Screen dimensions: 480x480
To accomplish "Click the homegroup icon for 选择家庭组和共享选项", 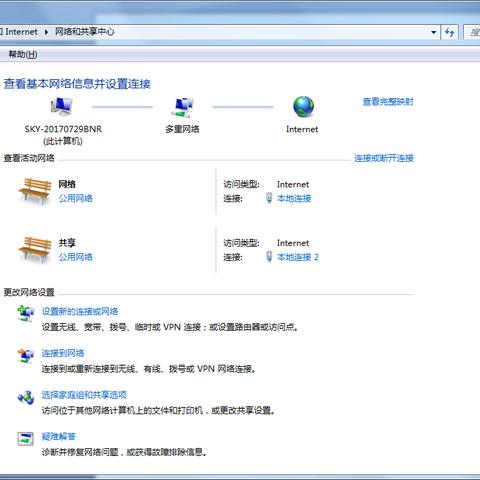I will (x=26, y=397).
